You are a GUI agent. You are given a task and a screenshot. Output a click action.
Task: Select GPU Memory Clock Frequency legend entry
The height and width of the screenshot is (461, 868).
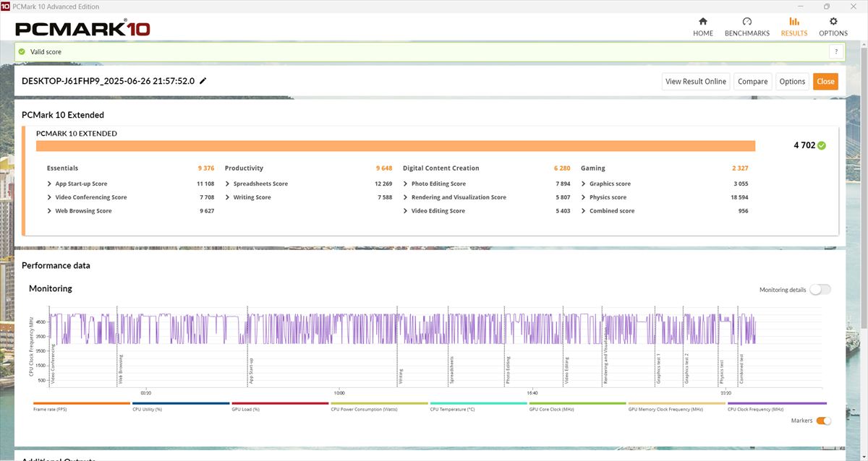(676, 406)
